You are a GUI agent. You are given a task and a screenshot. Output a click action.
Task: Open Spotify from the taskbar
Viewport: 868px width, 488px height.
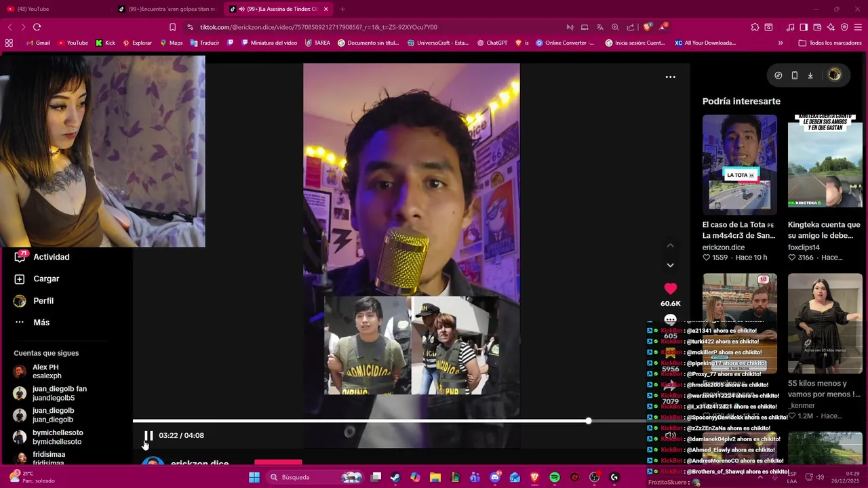point(555,477)
